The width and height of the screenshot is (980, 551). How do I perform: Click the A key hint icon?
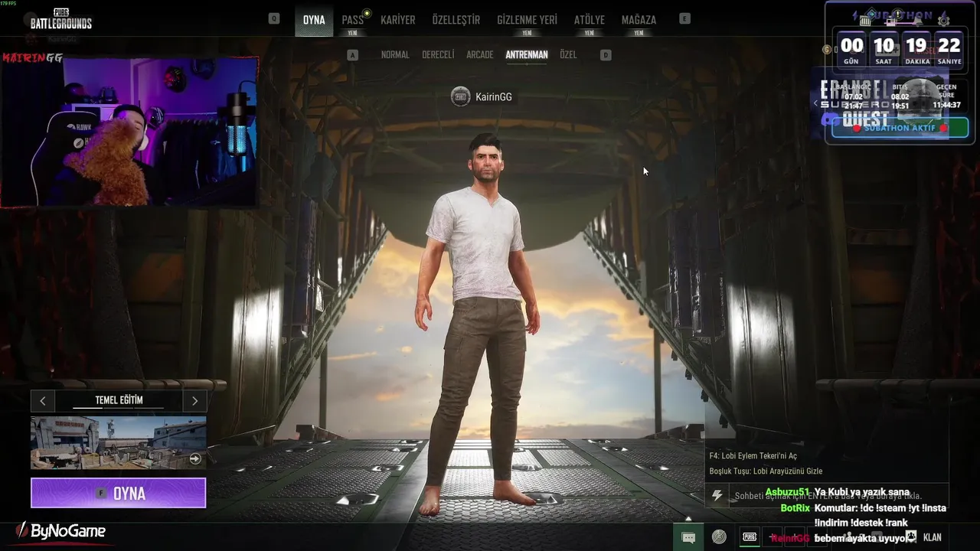point(352,55)
